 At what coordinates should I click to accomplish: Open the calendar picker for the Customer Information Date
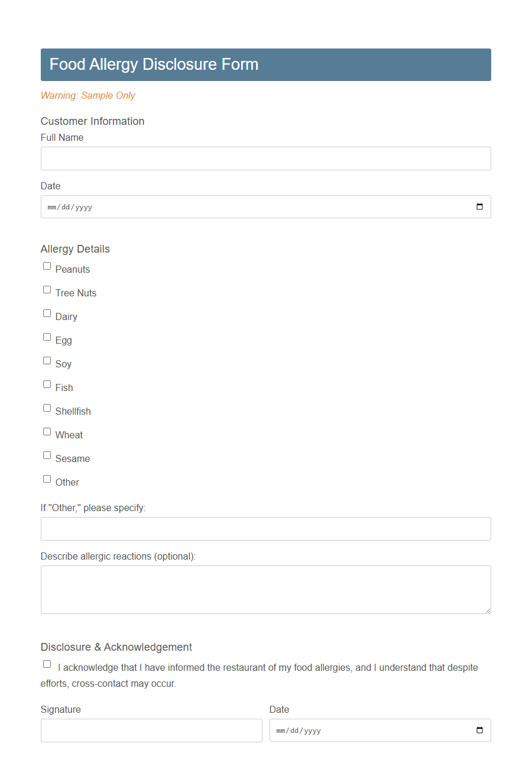click(x=479, y=206)
